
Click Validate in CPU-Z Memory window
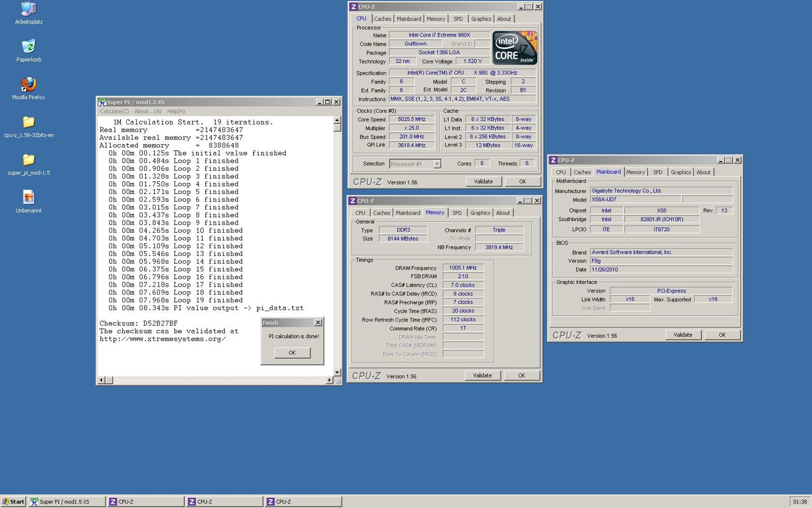(x=482, y=375)
